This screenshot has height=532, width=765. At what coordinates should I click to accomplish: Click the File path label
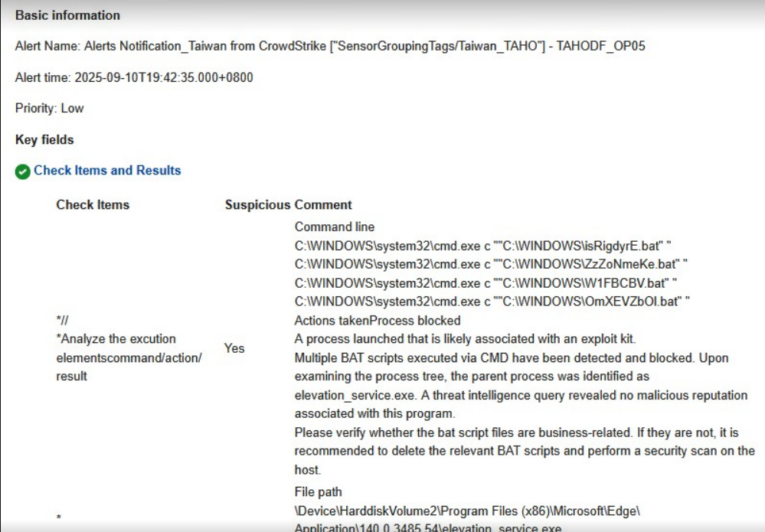[318, 492]
